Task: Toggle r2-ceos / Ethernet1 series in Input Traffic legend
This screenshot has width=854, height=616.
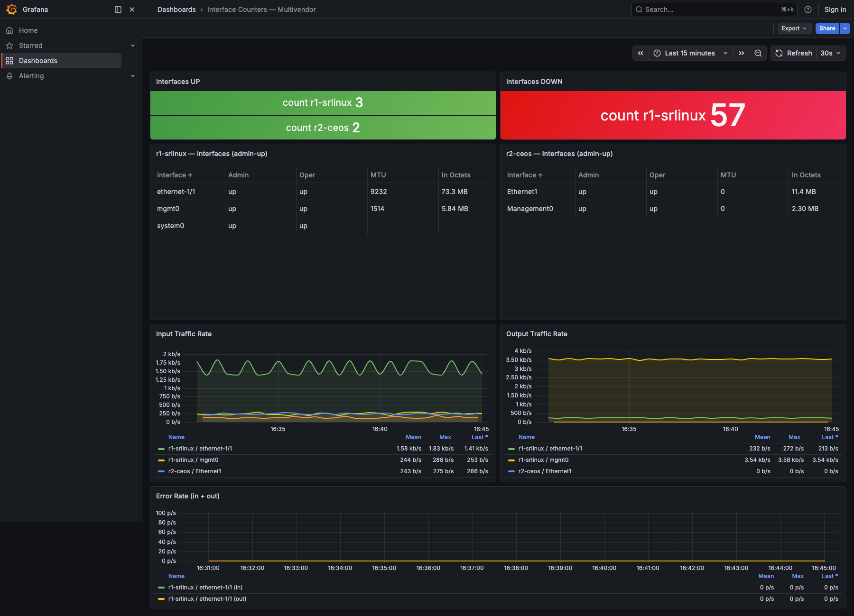Action: pyautogui.click(x=195, y=471)
